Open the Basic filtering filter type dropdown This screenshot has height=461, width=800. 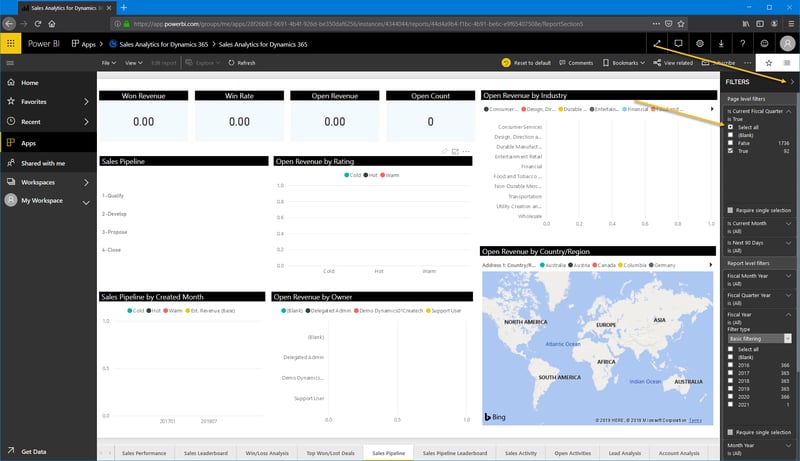759,339
